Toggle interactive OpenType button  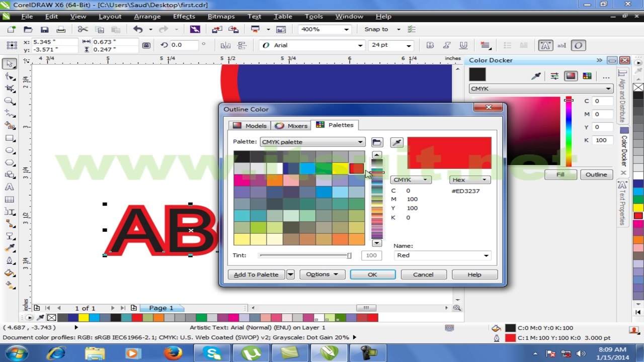(x=579, y=45)
